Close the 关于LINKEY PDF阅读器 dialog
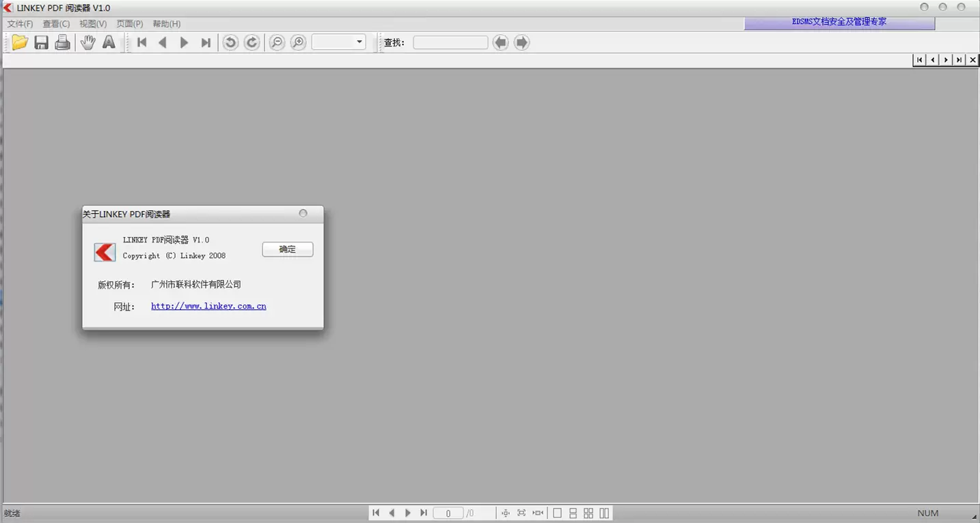 tap(303, 214)
